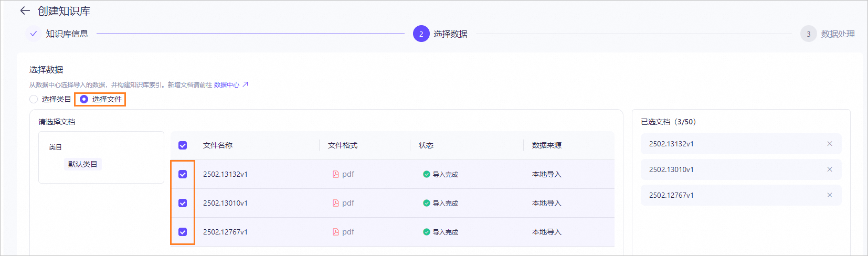The width and height of the screenshot is (868, 256).
Task: Click the PDF icon in 2502.13132v1 row
Action: pos(336,174)
